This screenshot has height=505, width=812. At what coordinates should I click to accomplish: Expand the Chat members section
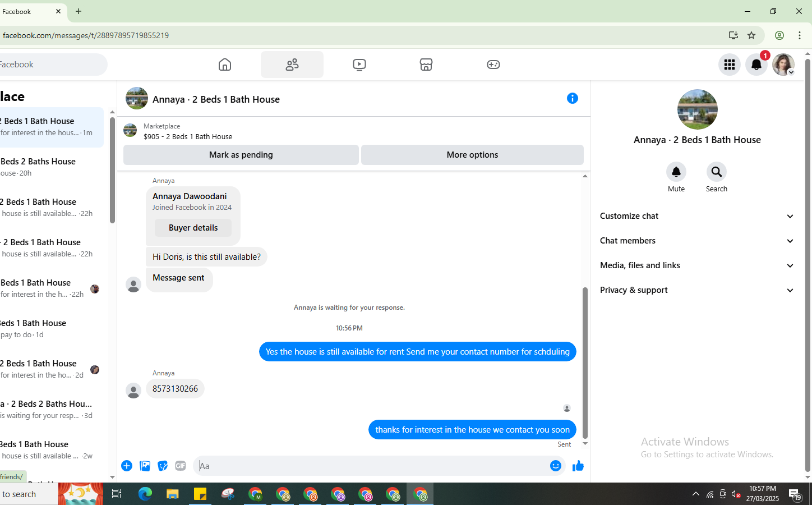point(697,241)
